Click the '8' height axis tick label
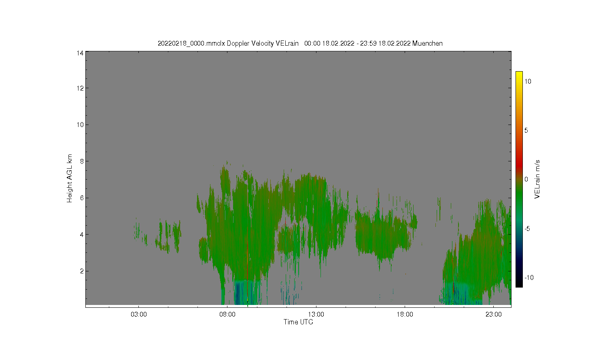Viewport: 607px width, 364px height. click(x=82, y=161)
